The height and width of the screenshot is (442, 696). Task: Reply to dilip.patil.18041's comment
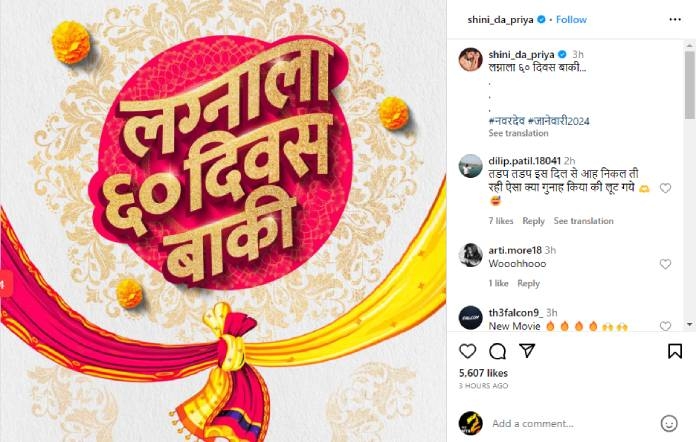(533, 221)
